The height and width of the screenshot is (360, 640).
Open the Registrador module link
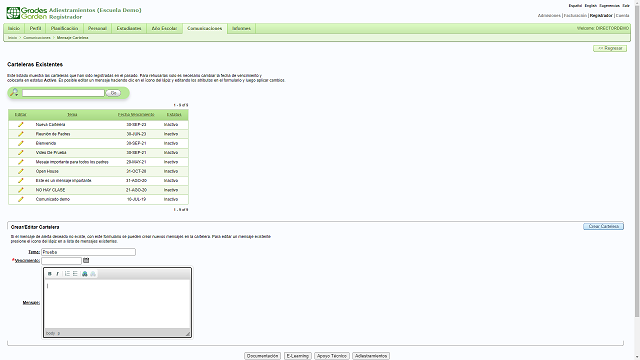tap(601, 16)
